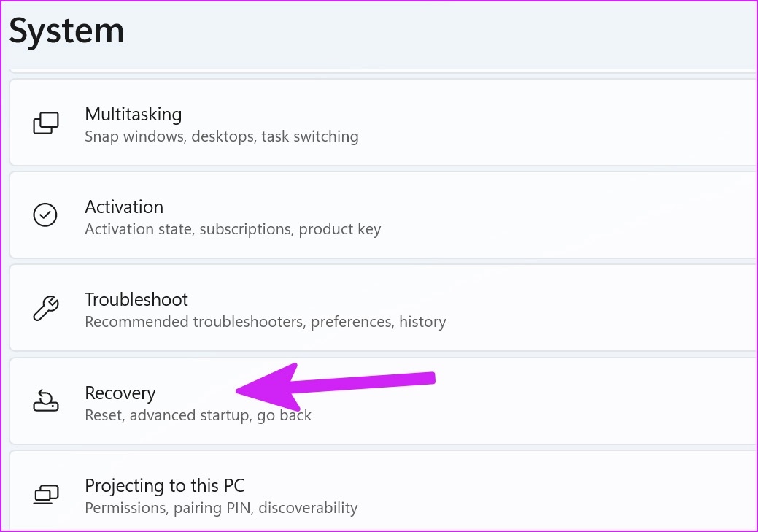Click "Activation state, subscriptions, product key" text
This screenshot has height=532, width=758.
233,229
